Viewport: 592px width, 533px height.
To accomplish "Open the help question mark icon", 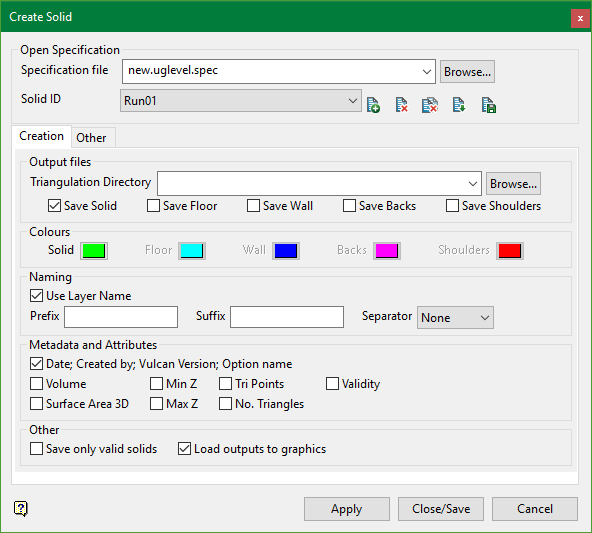I will 21,508.
